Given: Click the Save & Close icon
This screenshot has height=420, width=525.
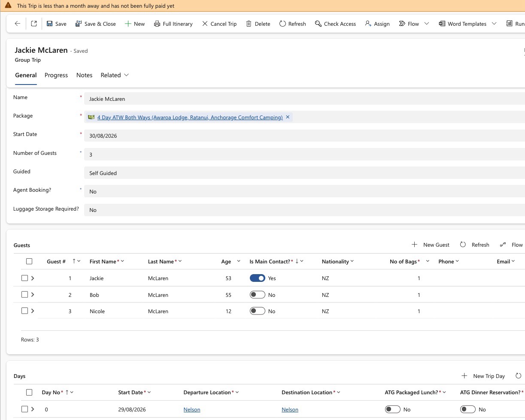Looking at the screenshot, I should point(78,24).
